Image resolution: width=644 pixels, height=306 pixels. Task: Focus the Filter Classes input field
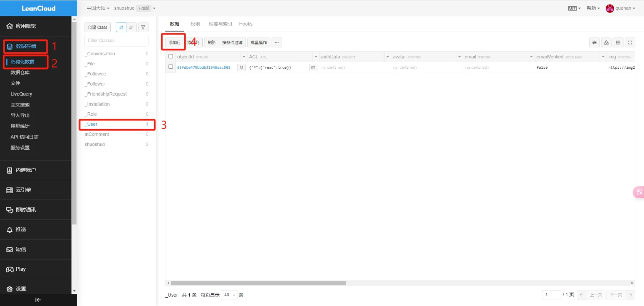tap(116, 41)
